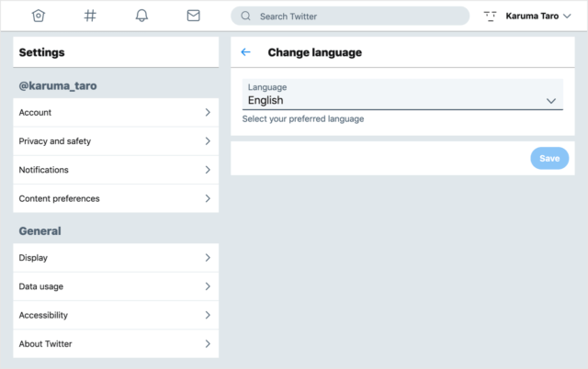The width and height of the screenshot is (588, 369).
Task: Open the Home timeline icon
Action: [39, 16]
